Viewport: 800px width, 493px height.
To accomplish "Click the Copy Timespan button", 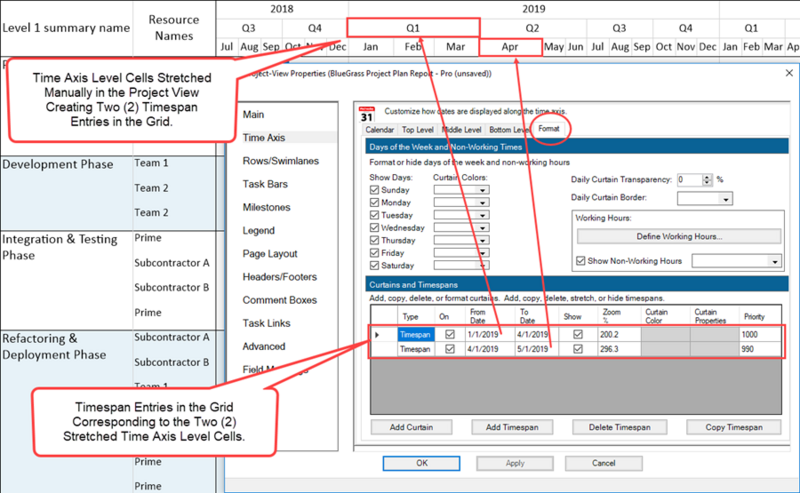I will pyautogui.click(x=734, y=427).
